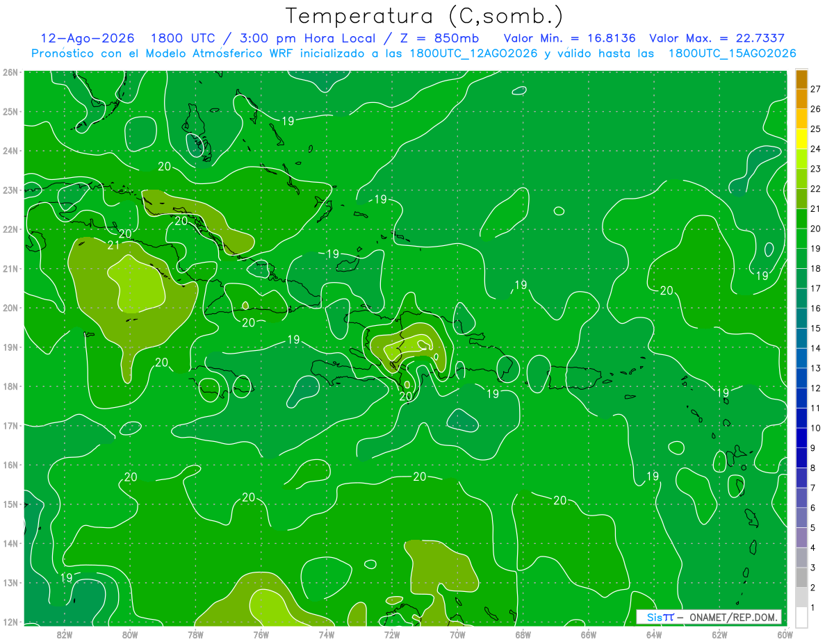
Task: Click the "24N" latitude axis label
Action: click(x=10, y=151)
